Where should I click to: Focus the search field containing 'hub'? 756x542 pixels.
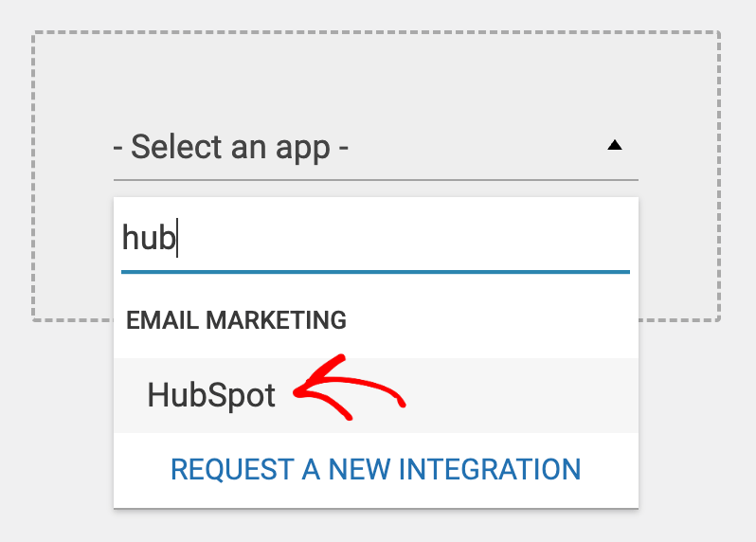(x=375, y=239)
